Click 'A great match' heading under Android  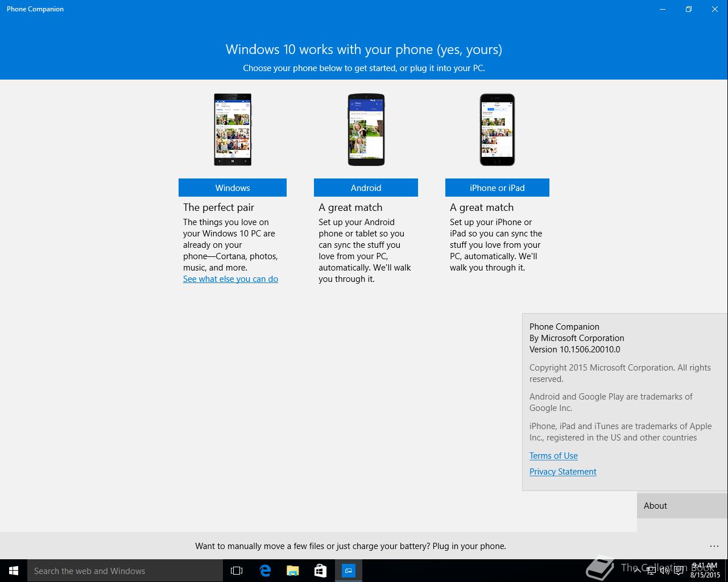click(350, 207)
